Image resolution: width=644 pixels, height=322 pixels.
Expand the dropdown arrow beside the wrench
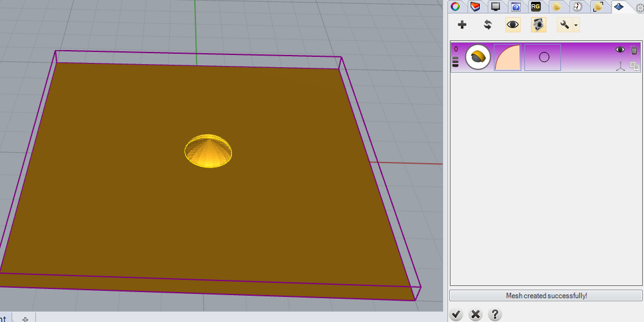[576, 25]
